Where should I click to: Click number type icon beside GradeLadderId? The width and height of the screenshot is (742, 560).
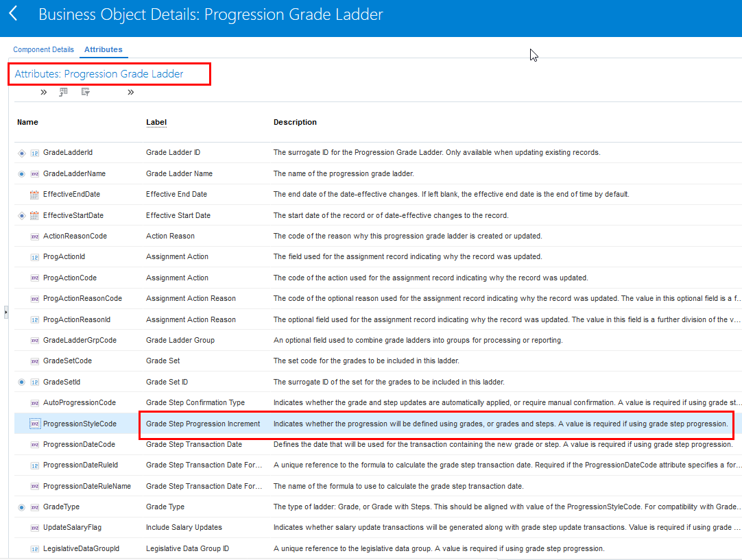34,153
